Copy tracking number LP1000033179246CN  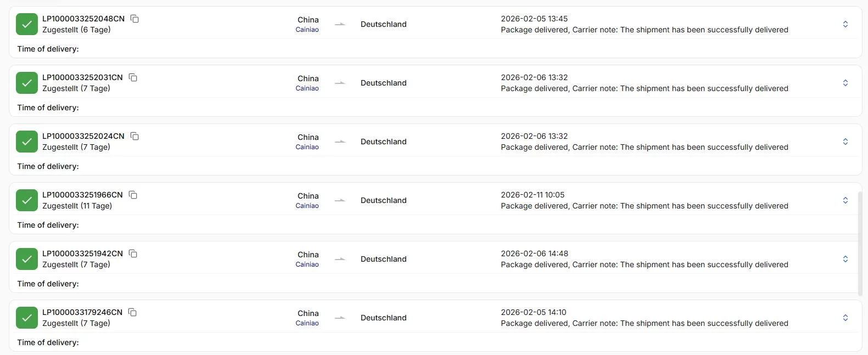click(132, 312)
